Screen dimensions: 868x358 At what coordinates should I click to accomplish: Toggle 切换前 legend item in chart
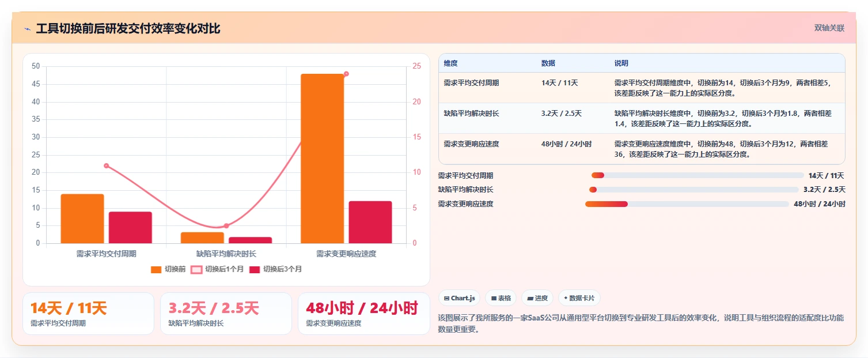click(168, 269)
